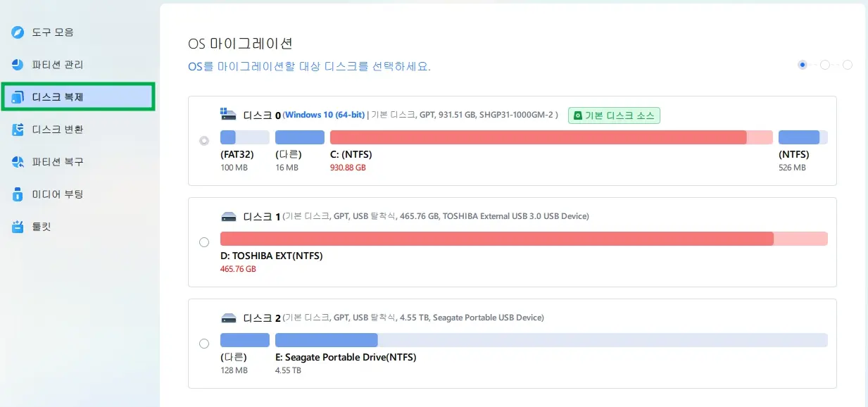This screenshot has height=407, width=868.
Task: Choose 디스크 2 with the radio button
Action: click(x=204, y=343)
